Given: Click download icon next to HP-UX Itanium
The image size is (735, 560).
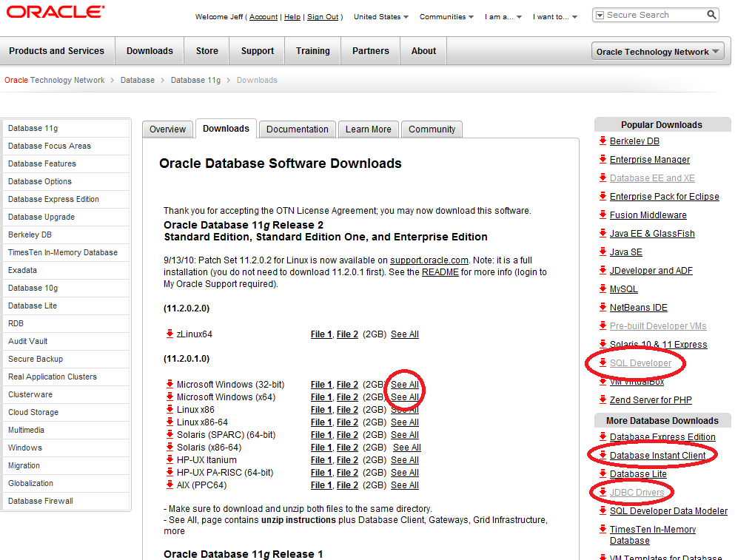Looking at the screenshot, I should tap(170, 459).
